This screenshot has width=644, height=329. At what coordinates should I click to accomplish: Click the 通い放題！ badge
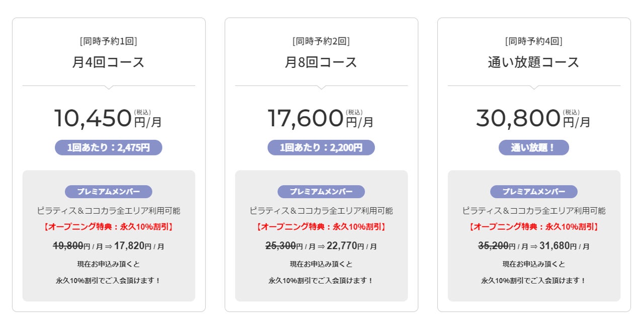[533, 147]
